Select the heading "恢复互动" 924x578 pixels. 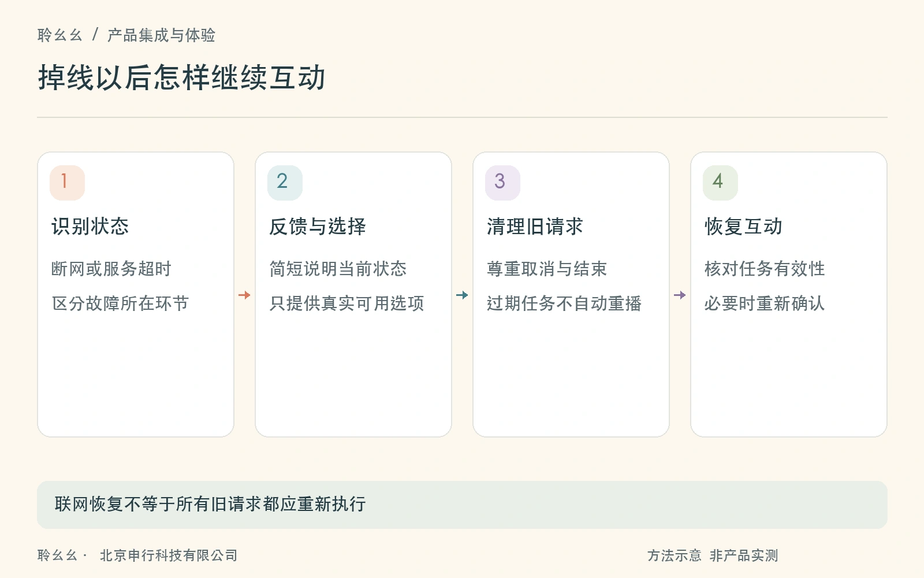[x=743, y=226]
